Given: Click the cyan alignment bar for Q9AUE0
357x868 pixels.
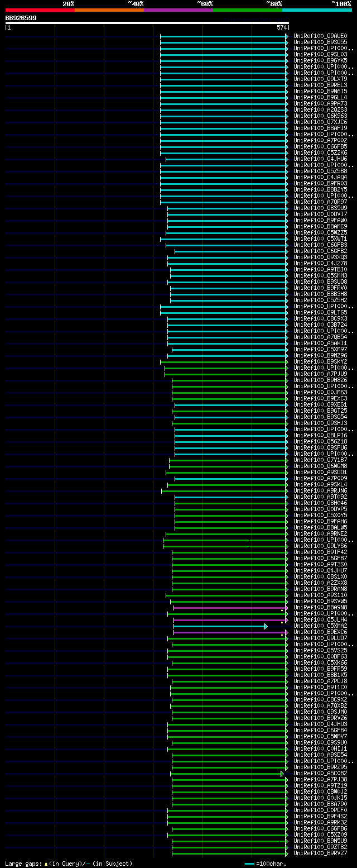Looking at the screenshot, I should click(x=224, y=36).
